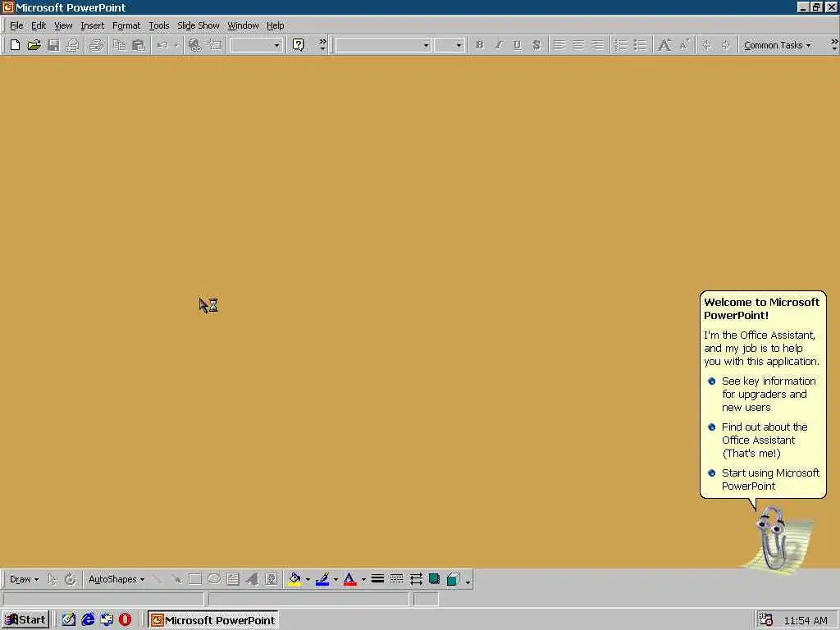The image size is (840, 630).
Task: Toggle Italic formatting
Action: [x=498, y=45]
